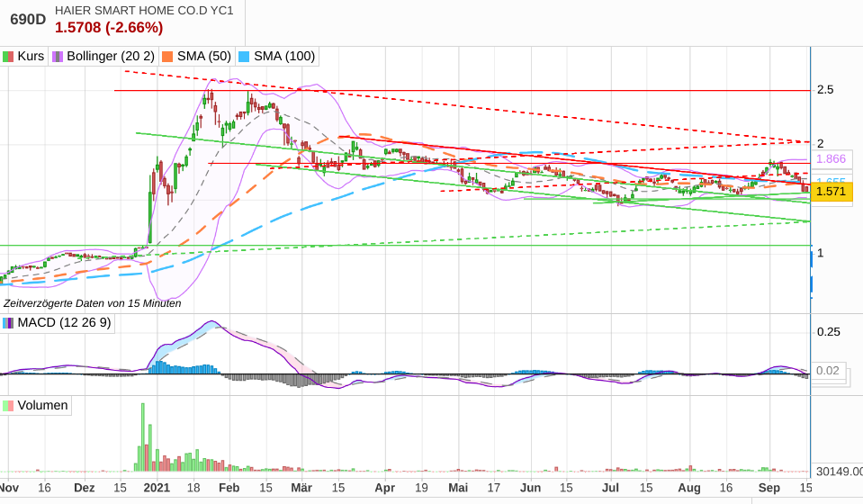Click the 0.25 MACD axis label
Screen dimensions: 863x504
pos(828,332)
